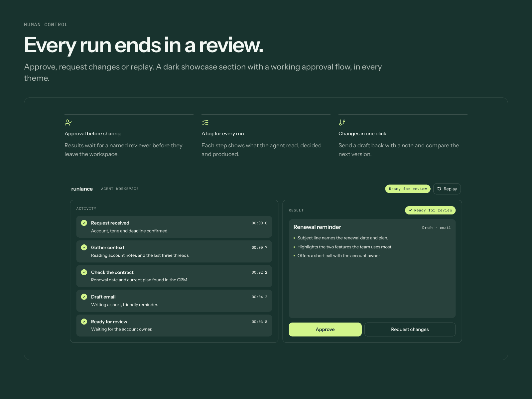The height and width of the screenshot is (399, 532).
Task: Click the green check circle beside Check the contract
Action: 84,272
